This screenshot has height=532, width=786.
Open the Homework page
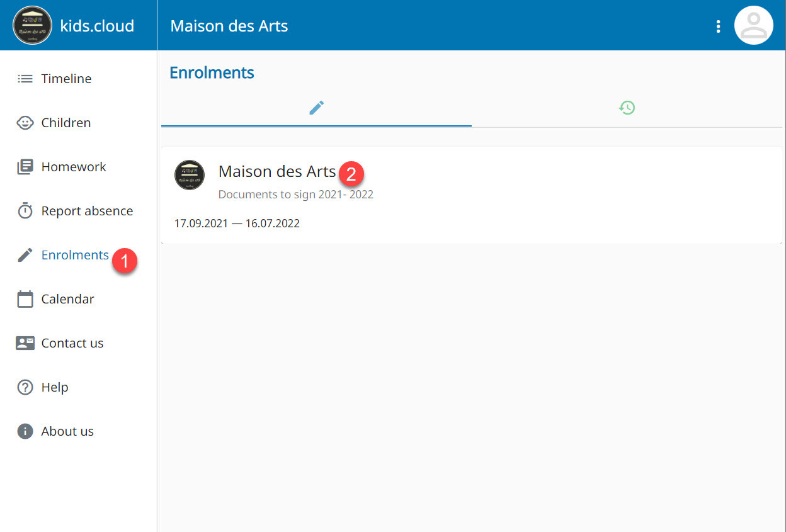click(78, 167)
